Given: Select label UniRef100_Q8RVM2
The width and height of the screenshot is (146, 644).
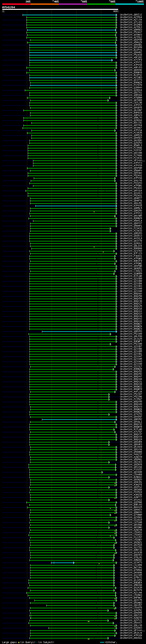Looking at the screenshot, I should [x=131, y=419].
